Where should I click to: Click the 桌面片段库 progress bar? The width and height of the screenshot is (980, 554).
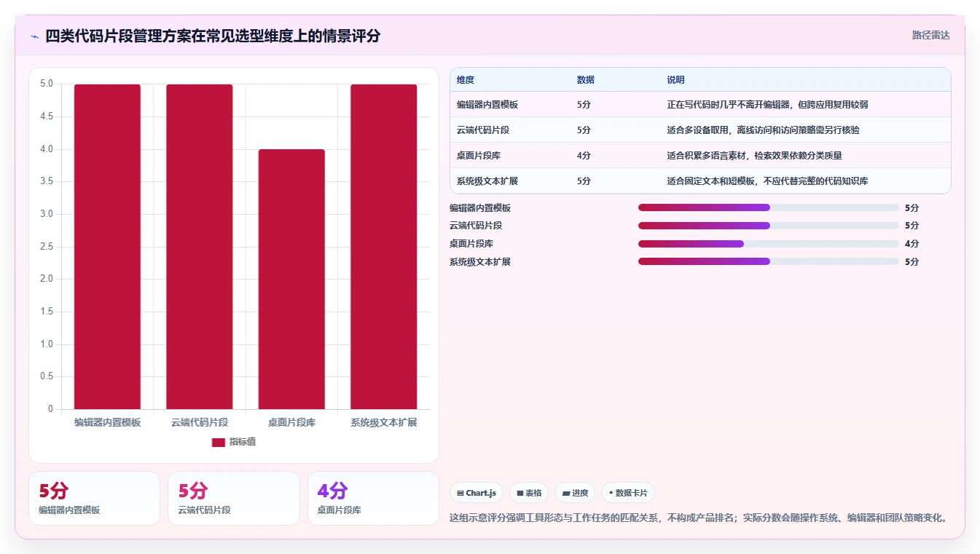[x=769, y=244]
